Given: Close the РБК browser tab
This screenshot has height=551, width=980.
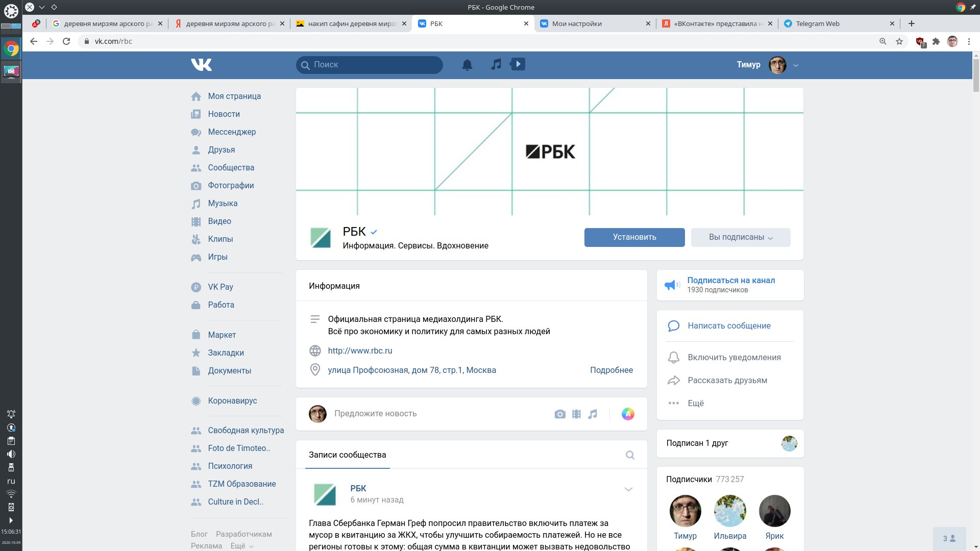Looking at the screenshot, I should pos(526,23).
